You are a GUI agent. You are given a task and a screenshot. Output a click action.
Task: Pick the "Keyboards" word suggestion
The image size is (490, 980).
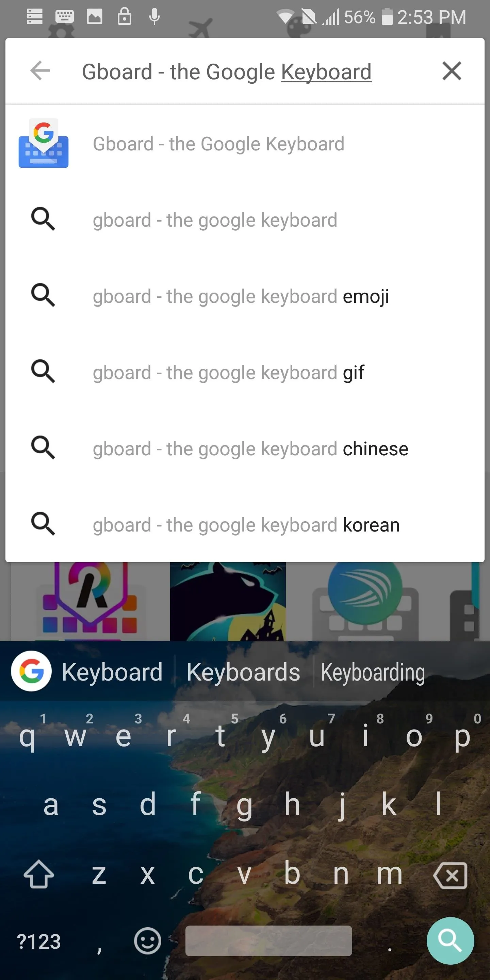tap(243, 672)
